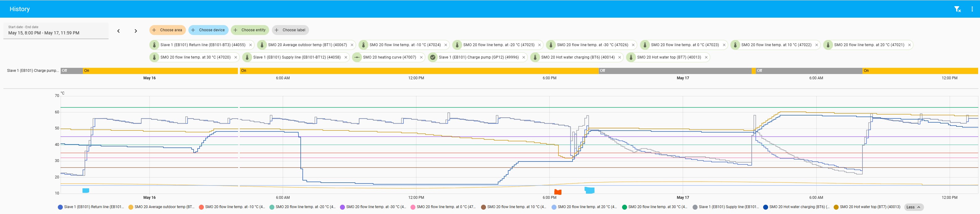This screenshot has height=214, width=980.
Task: Toggle flow line temp. at 30 °C legend item
Action: [655, 207]
